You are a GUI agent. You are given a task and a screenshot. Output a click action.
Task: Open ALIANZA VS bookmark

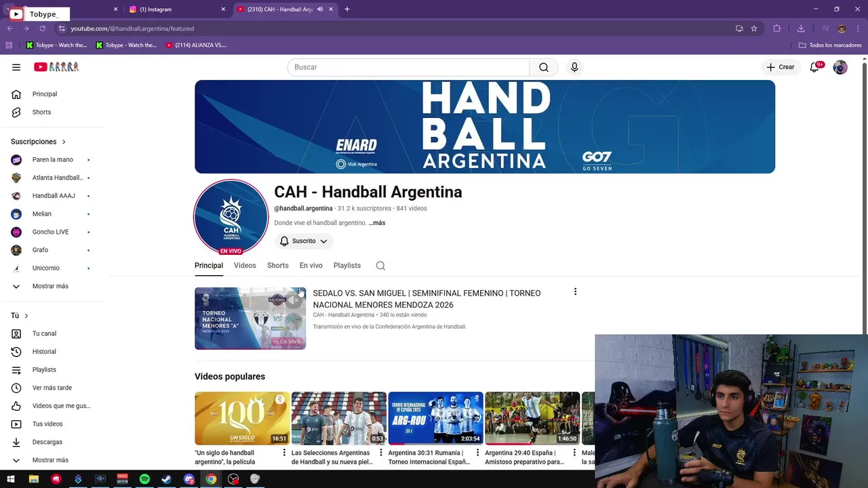point(196,45)
